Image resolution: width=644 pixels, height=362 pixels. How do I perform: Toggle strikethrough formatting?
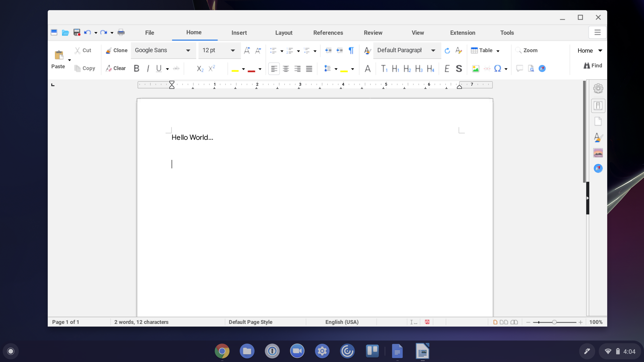(x=176, y=68)
